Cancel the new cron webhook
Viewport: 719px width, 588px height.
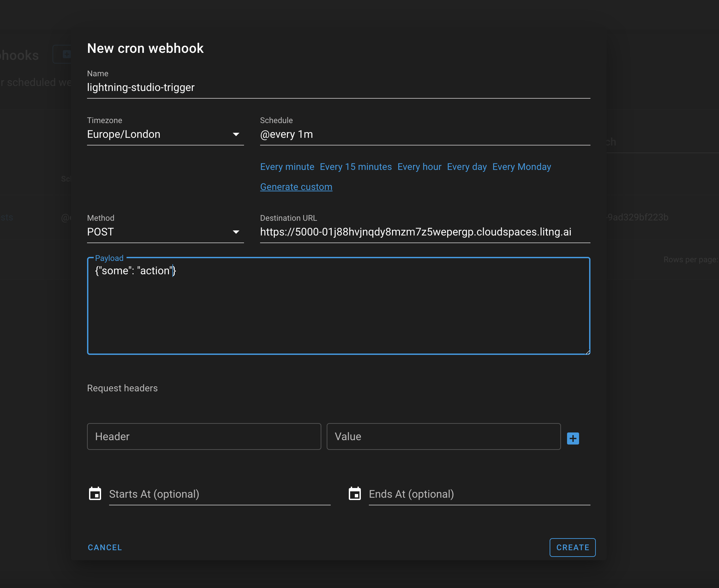[x=105, y=547]
